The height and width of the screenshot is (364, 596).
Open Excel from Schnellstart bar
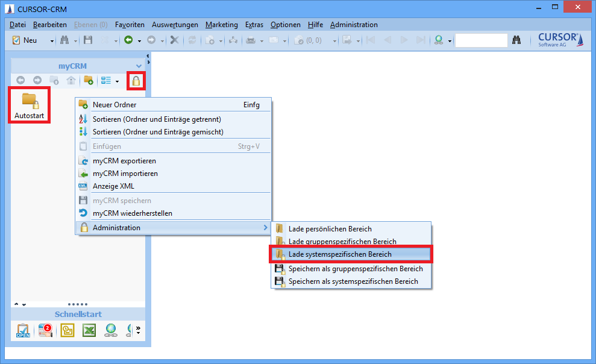pos(89,330)
